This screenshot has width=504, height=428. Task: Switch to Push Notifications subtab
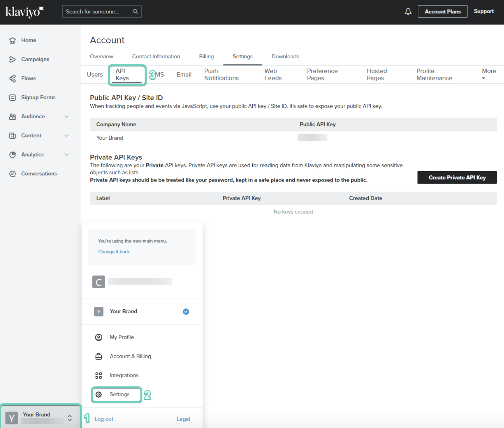[222, 75]
